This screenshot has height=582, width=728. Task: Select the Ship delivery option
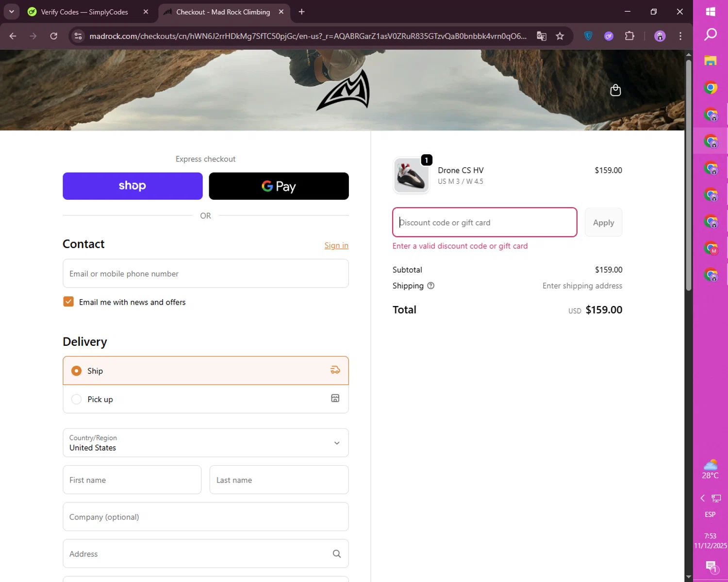coord(206,371)
